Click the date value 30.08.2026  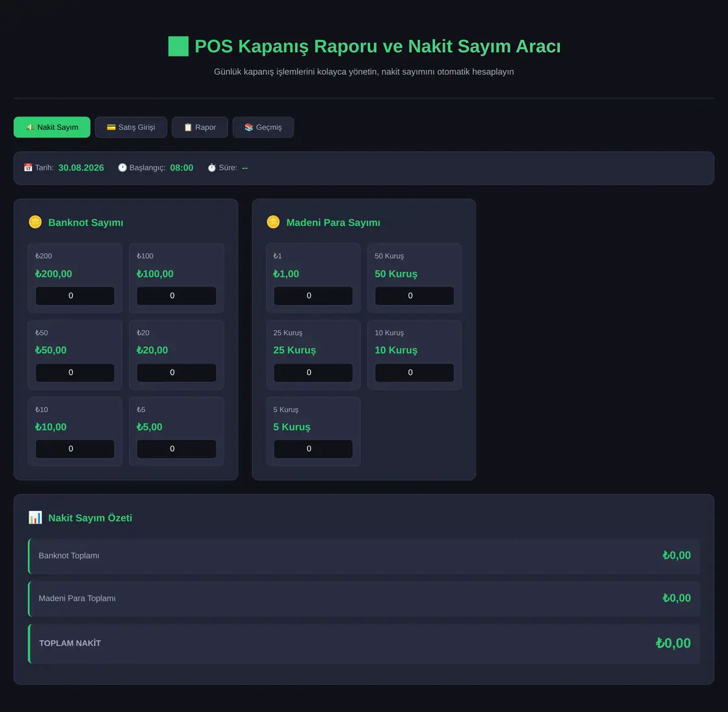point(81,168)
